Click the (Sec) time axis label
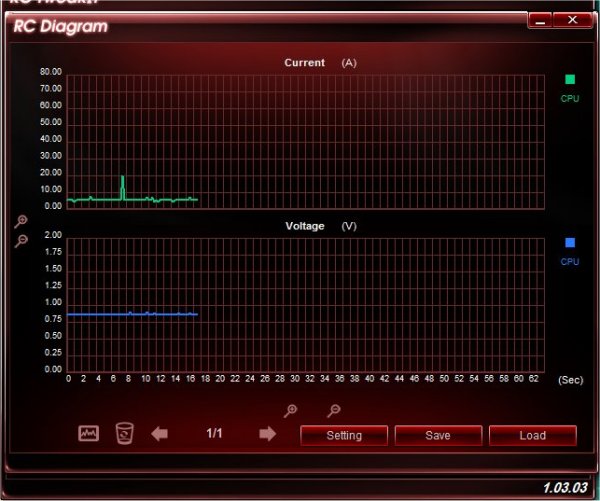 tap(571, 380)
